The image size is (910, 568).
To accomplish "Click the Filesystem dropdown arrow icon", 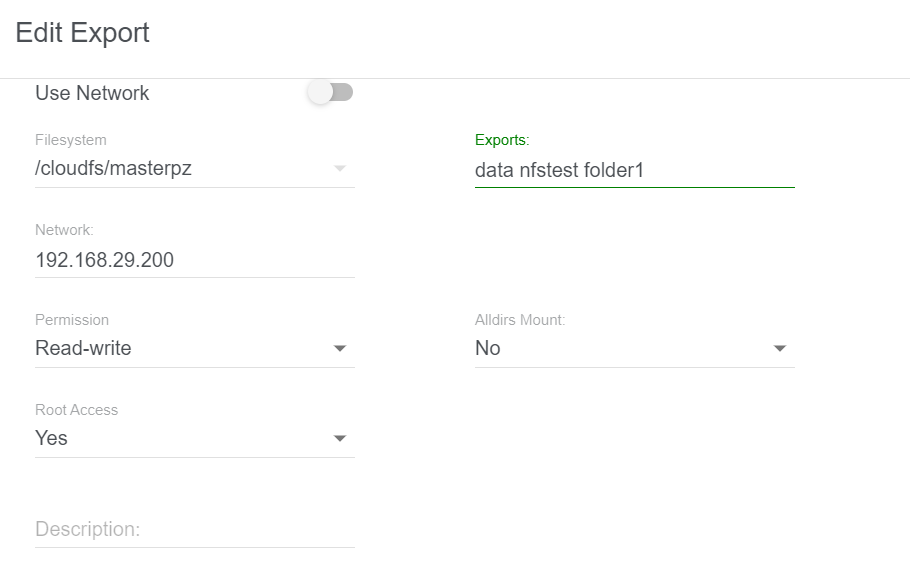I will tap(340, 168).
